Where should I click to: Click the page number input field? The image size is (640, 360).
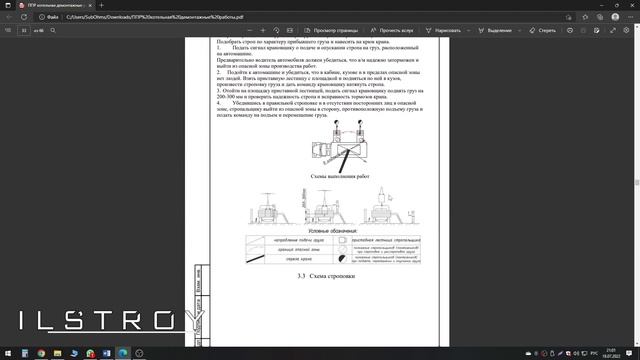coord(24,30)
